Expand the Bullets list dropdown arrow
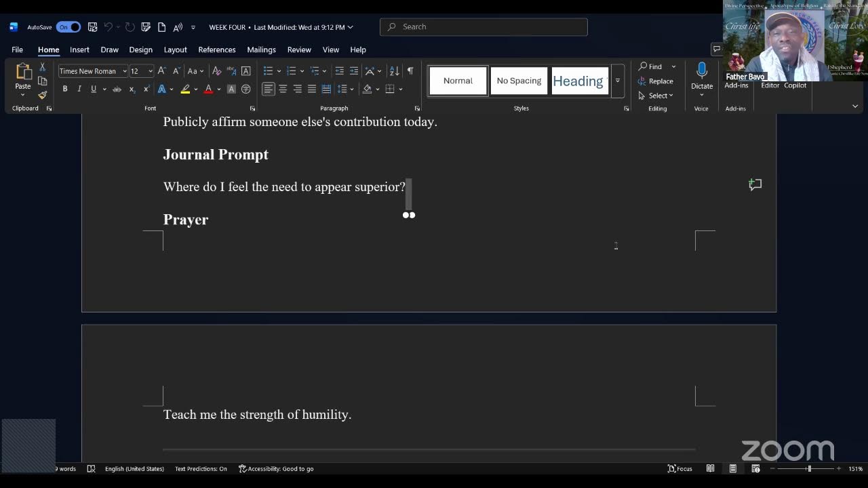868x488 pixels. coord(279,71)
